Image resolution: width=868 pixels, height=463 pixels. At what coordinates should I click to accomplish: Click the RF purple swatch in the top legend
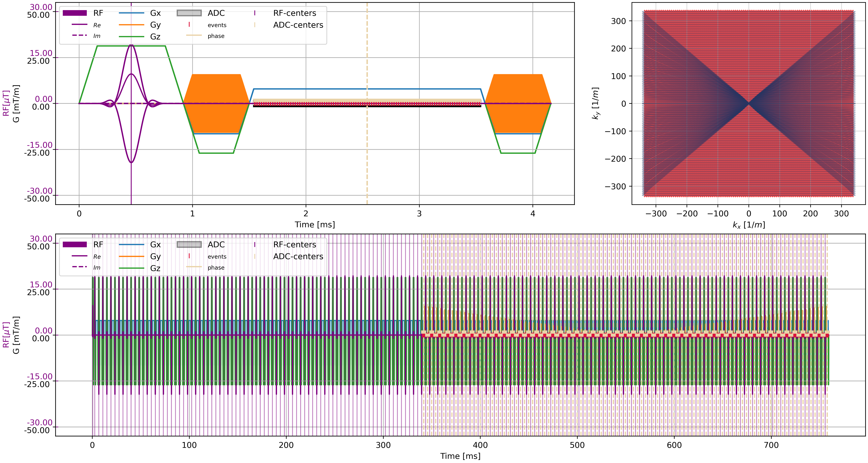75,13
